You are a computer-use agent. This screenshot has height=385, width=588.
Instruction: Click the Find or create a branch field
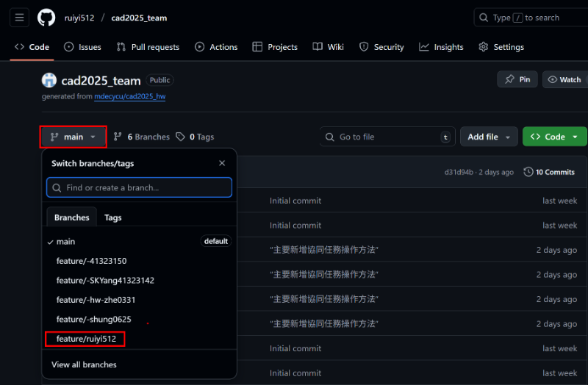(x=140, y=187)
